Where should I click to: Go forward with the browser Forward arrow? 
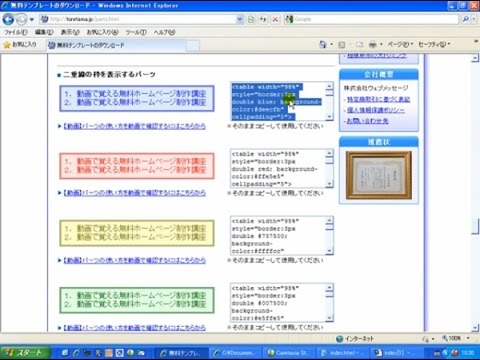click(22, 19)
